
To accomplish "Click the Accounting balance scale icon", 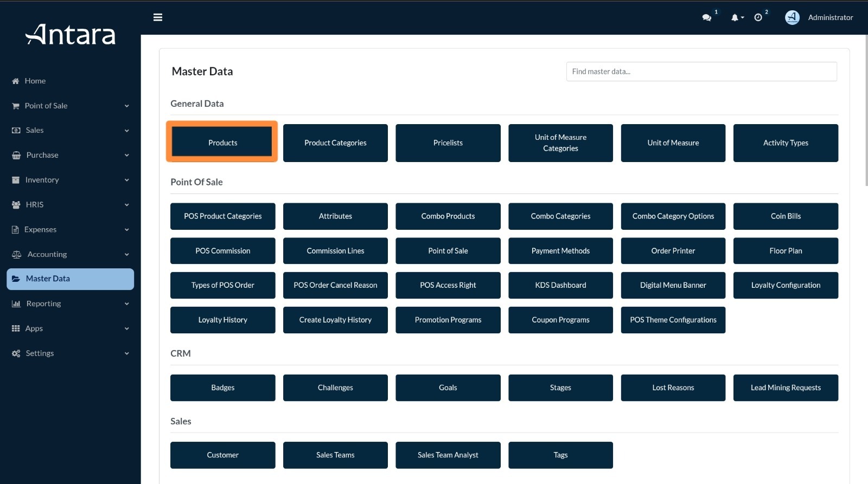I will tap(17, 255).
